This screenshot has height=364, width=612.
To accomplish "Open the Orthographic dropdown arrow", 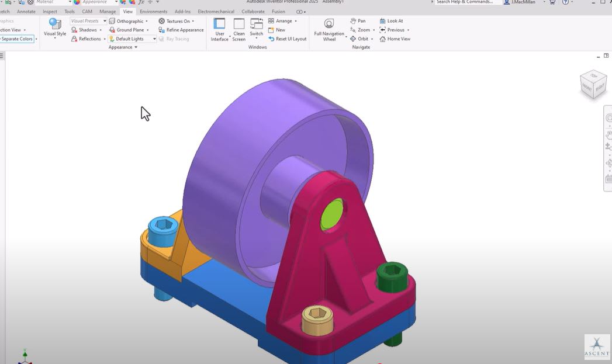I will point(147,21).
